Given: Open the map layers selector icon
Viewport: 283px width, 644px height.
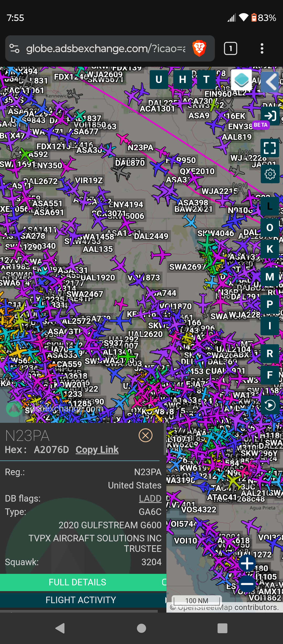Looking at the screenshot, I should point(241,80).
